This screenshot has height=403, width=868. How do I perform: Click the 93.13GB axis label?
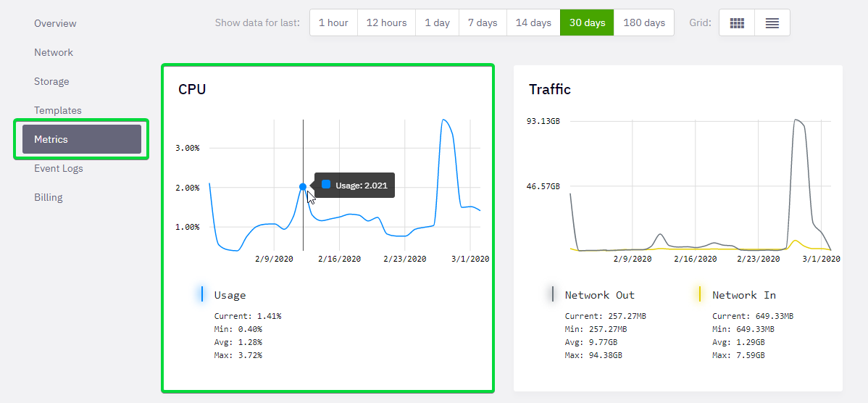click(543, 121)
